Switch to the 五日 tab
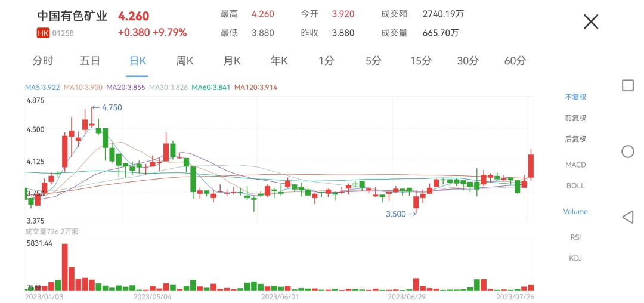 pyautogui.click(x=90, y=61)
